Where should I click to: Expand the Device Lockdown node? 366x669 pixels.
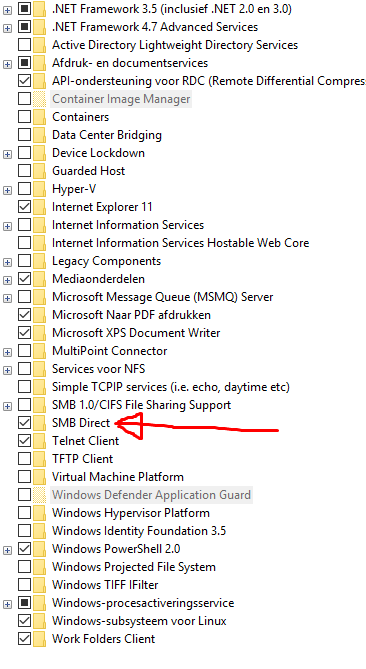point(7,154)
